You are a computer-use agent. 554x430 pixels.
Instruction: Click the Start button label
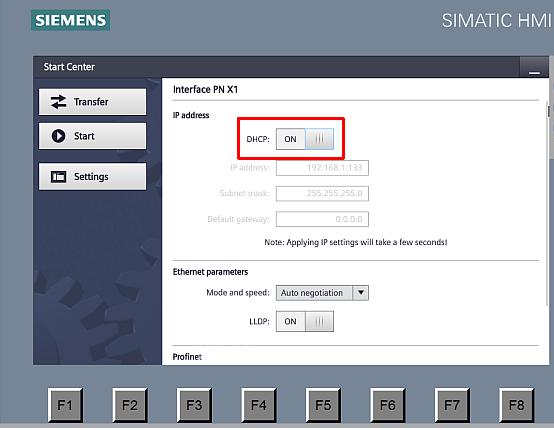click(84, 136)
